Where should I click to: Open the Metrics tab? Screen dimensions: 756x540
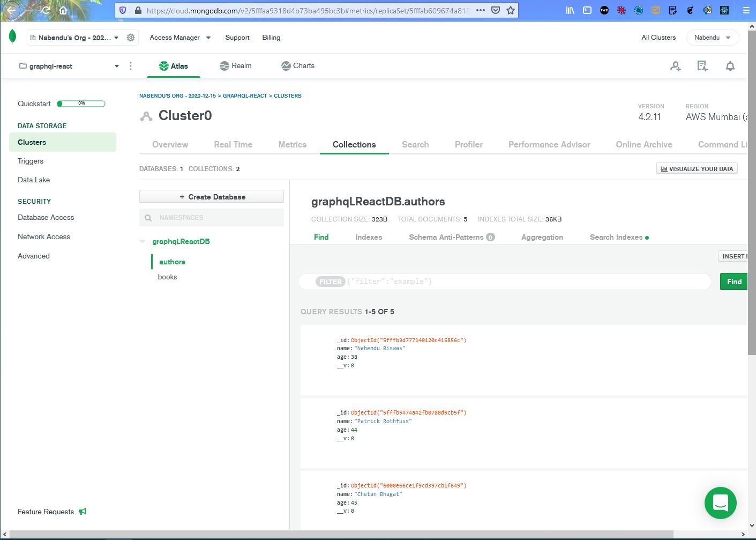293,145
